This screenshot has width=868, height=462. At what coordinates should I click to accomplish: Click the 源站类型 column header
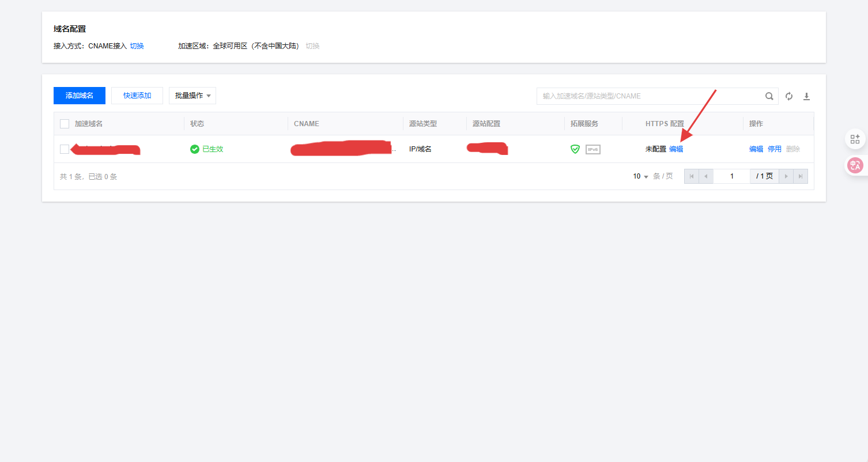[423, 124]
